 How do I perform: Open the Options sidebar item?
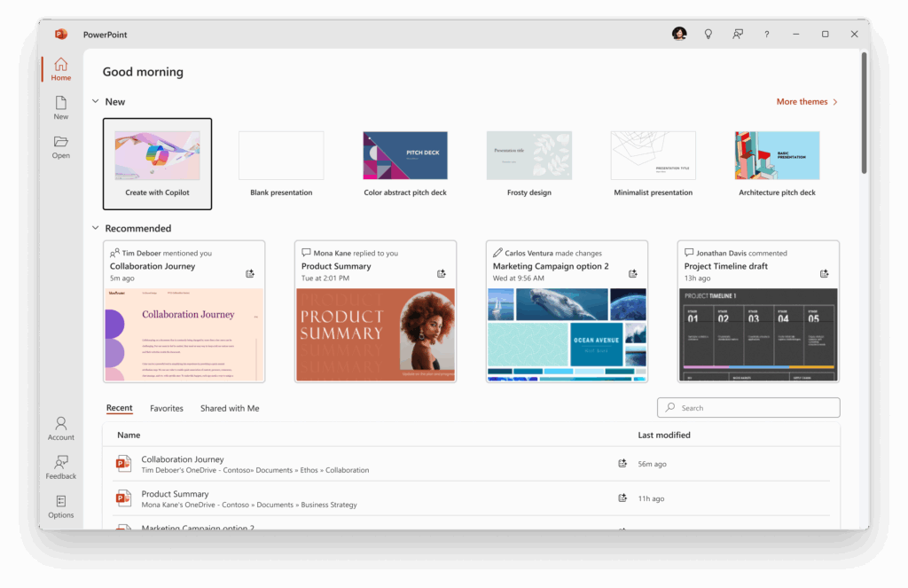click(61, 506)
